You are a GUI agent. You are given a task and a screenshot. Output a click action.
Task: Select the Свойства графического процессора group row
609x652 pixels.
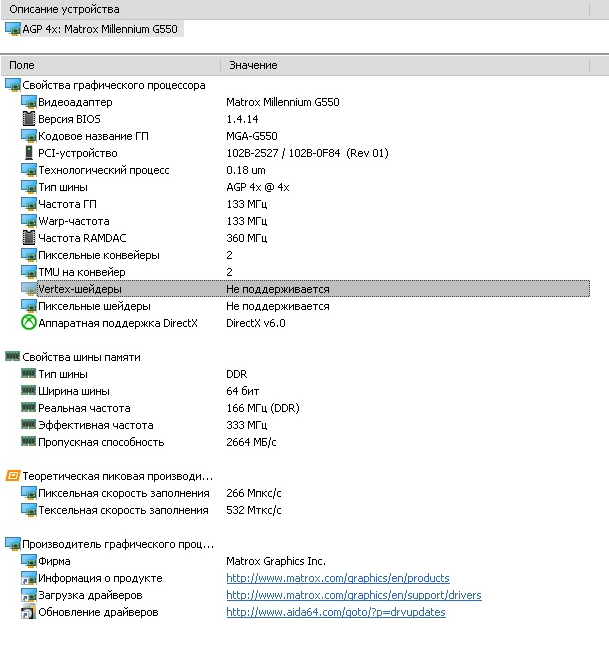coord(105,85)
